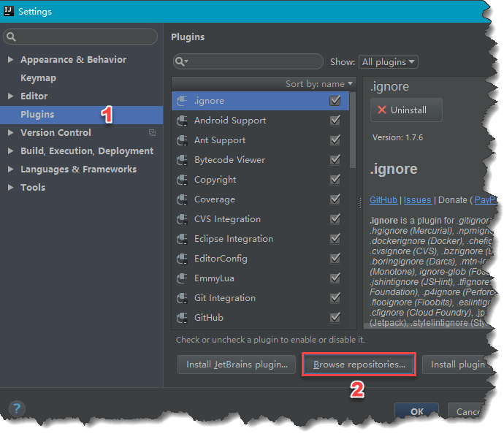The height and width of the screenshot is (442, 504).
Task: Click the Uninstall button
Action: click(406, 110)
